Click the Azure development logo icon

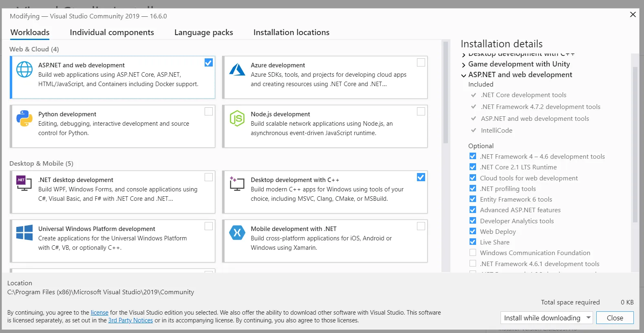tap(237, 70)
